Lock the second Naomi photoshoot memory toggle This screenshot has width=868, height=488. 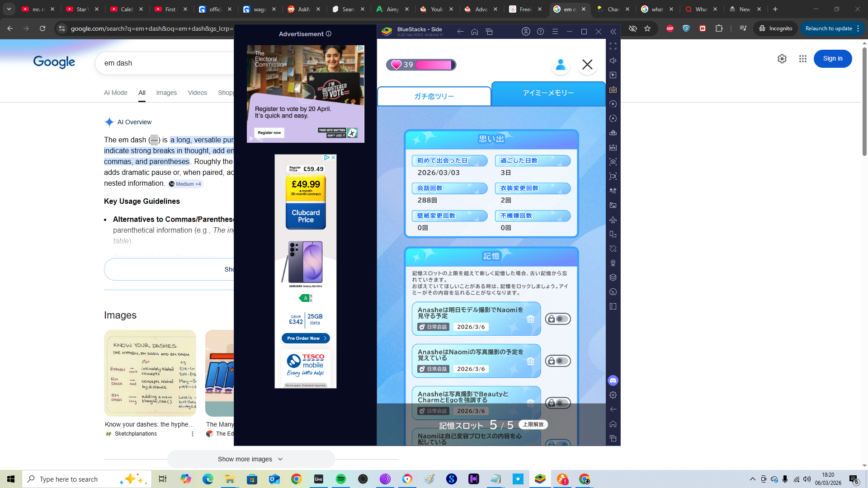558,361
